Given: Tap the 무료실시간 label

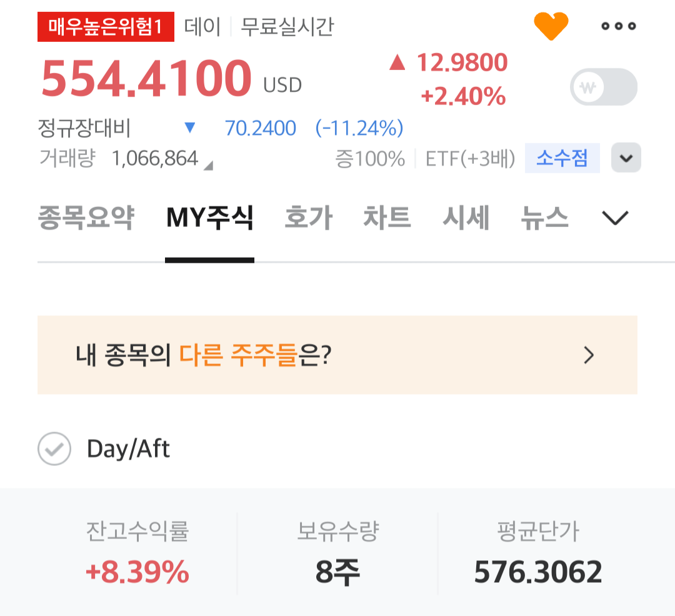Looking at the screenshot, I should pos(287,27).
